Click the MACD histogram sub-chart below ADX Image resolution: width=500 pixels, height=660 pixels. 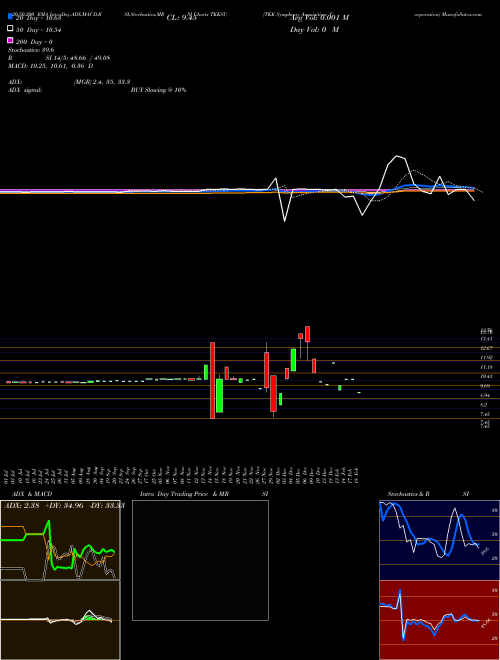coord(60,620)
